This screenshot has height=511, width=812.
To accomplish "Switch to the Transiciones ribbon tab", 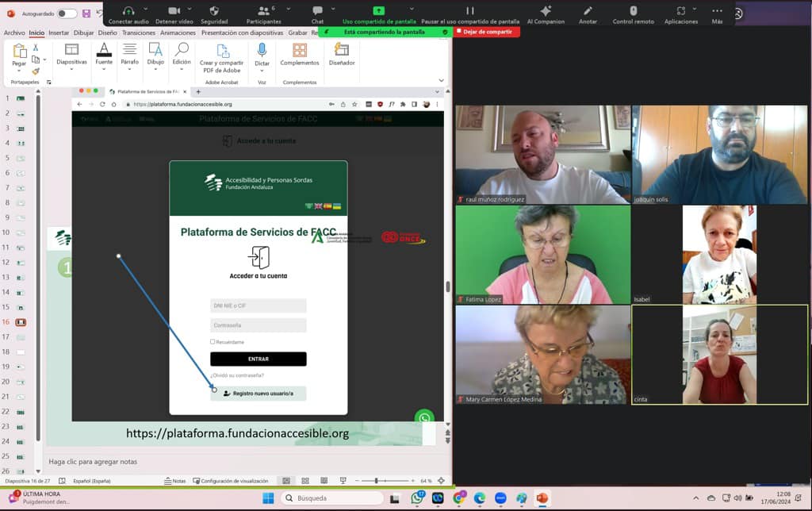I will (138, 33).
